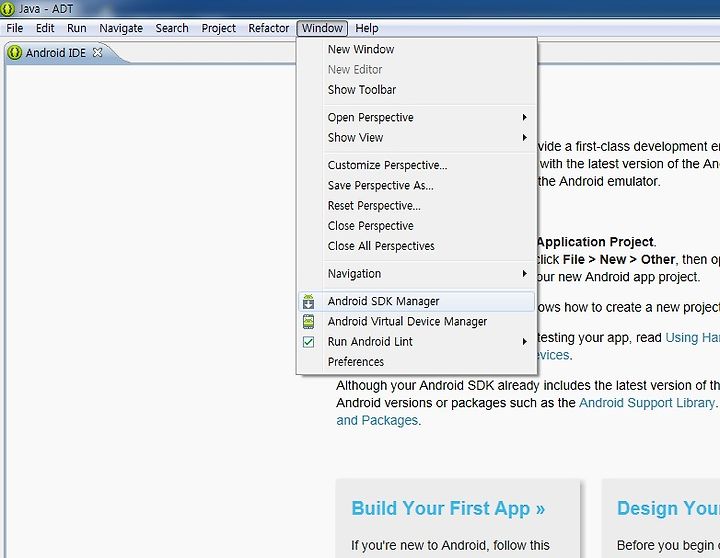Click the Run Android Lint checkmark icon
This screenshot has height=558, width=720.
pyautogui.click(x=309, y=342)
